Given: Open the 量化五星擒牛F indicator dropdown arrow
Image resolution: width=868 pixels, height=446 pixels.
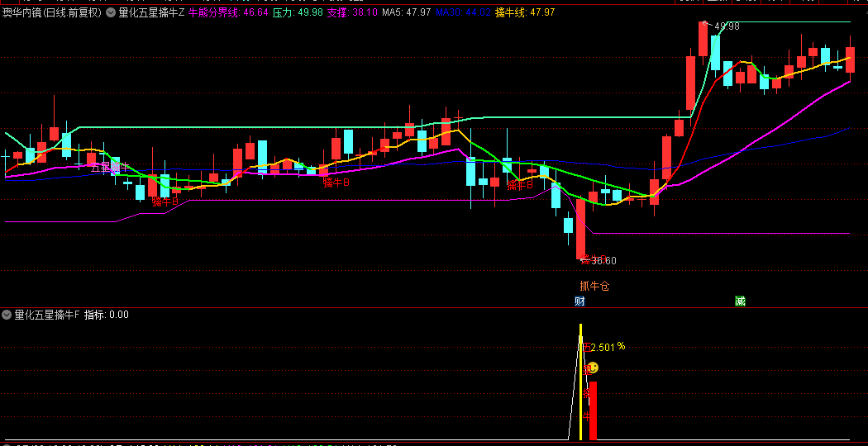Looking at the screenshot, I should click(7, 315).
